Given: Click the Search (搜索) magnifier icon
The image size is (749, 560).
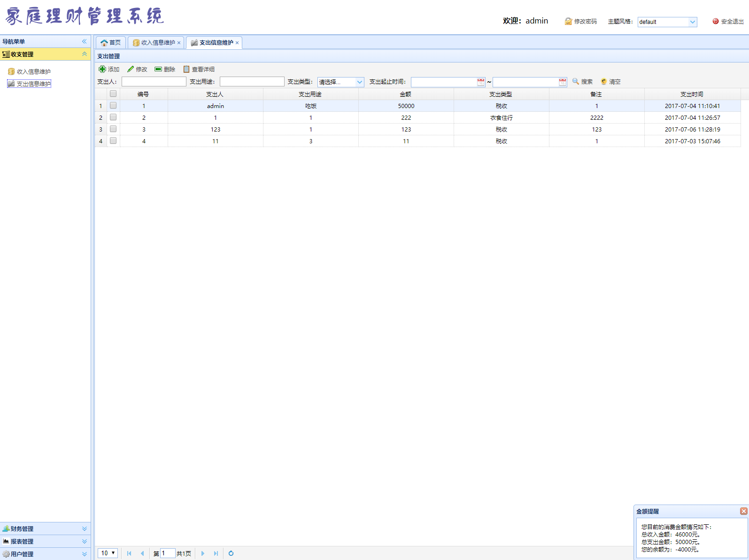Looking at the screenshot, I should pyautogui.click(x=576, y=81).
